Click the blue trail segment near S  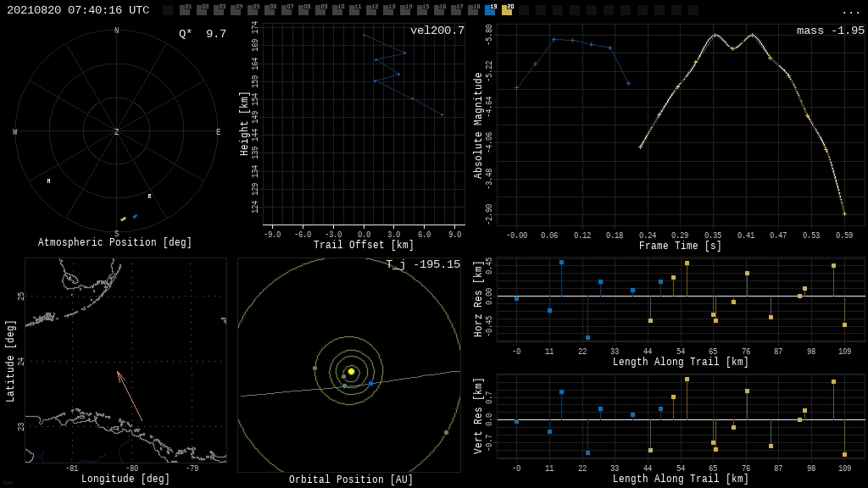pos(135,216)
